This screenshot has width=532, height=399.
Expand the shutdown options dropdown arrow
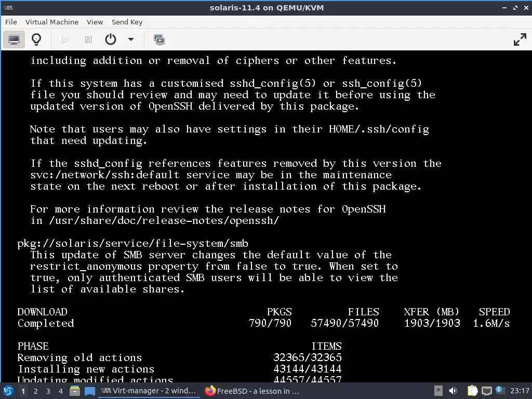(130, 39)
